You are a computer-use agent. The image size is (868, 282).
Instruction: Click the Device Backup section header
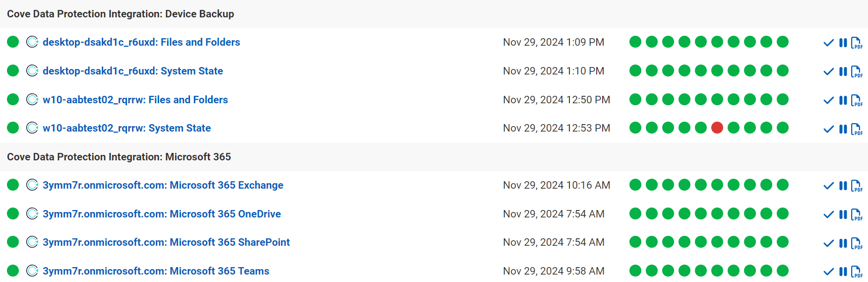121,14
